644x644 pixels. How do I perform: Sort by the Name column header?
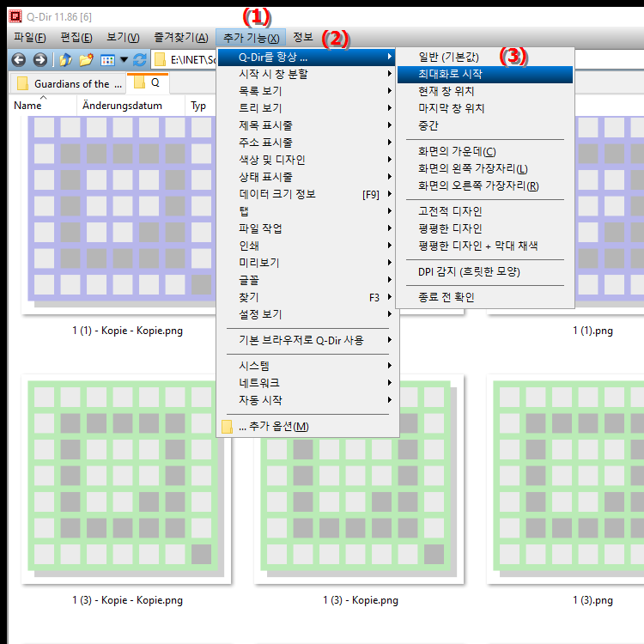tap(43, 106)
